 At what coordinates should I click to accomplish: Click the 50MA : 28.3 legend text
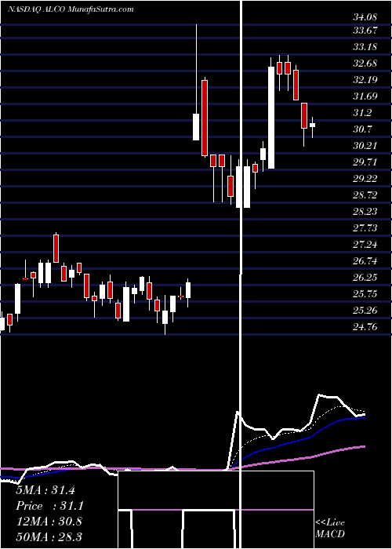[x=49, y=536]
